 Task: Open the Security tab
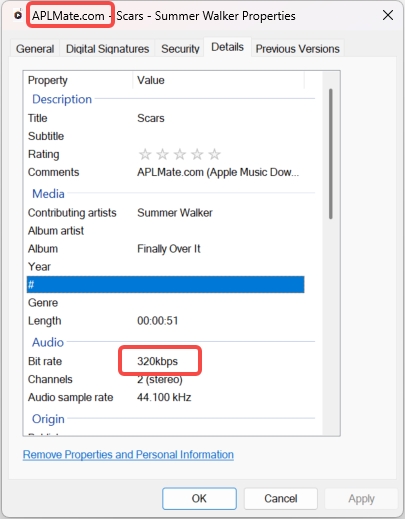[x=180, y=49]
